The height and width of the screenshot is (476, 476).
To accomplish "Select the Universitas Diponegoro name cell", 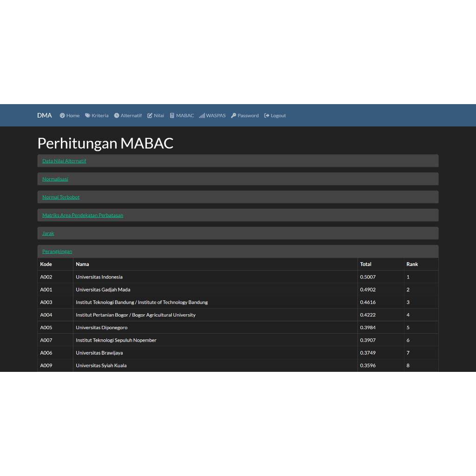I will 215,328.
